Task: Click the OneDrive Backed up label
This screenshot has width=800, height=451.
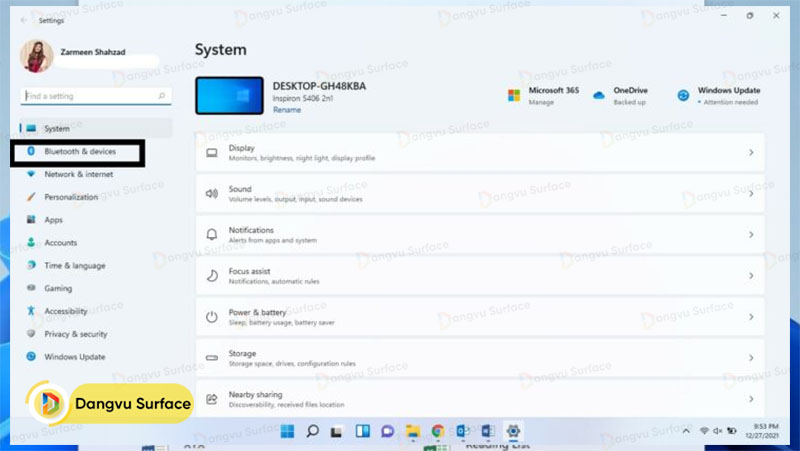Action: (629, 103)
